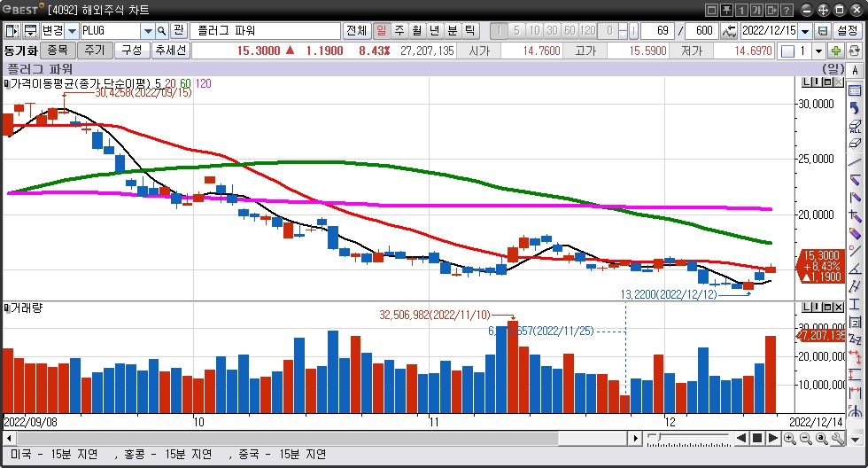Select the purple marker pencil tool
868x468 pixels.
pyautogui.click(x=856, y=233)
